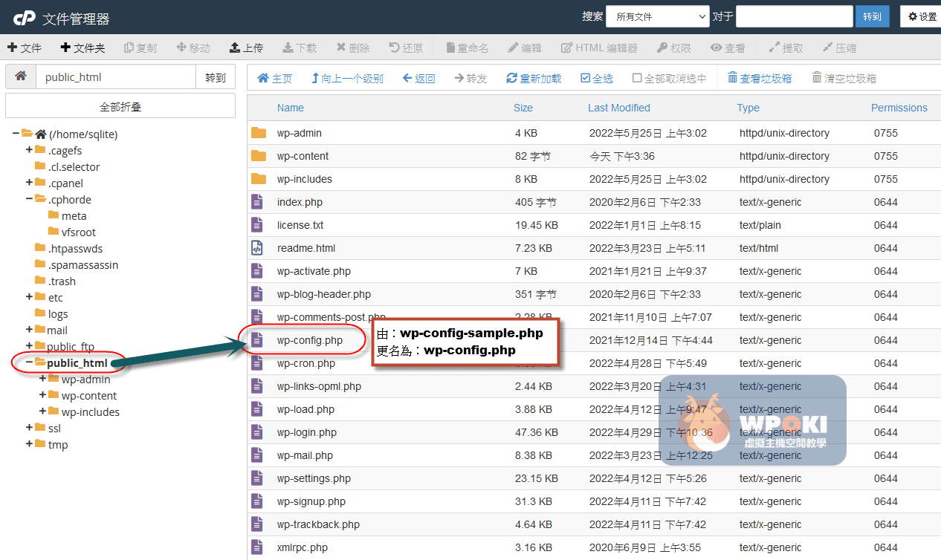
Task: Expand the .cpanel folder tree node
Action: (29, 183)
